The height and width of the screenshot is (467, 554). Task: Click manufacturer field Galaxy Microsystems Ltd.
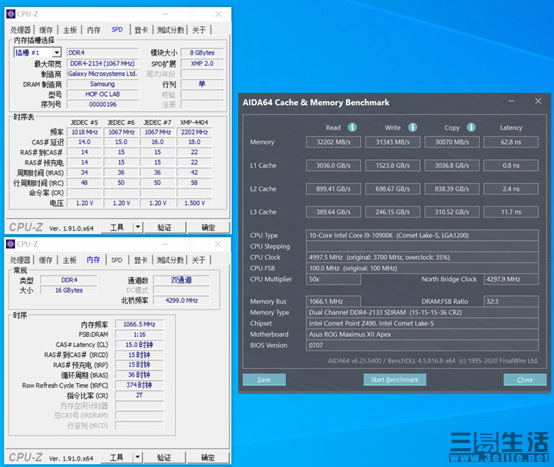click(102, 73)
